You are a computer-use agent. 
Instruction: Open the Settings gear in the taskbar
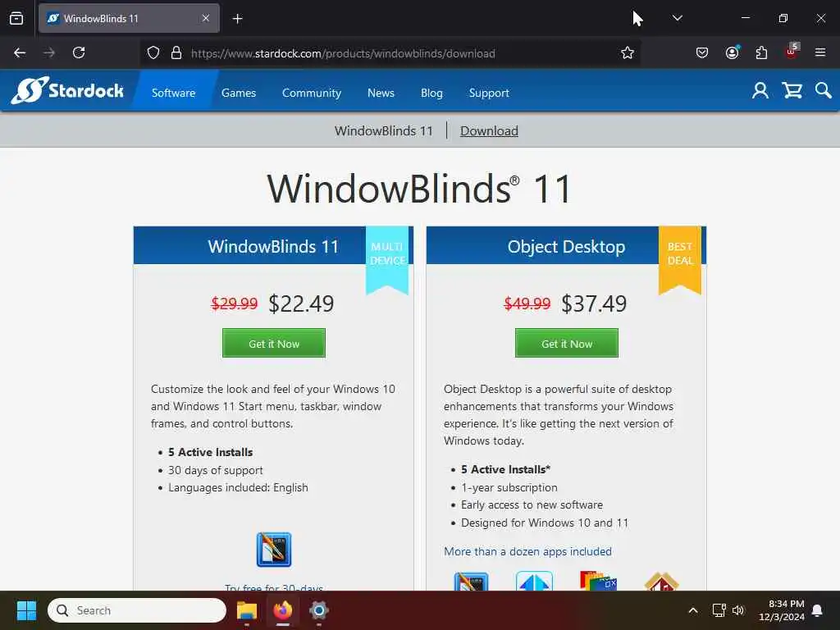click(x=319, y=610)
